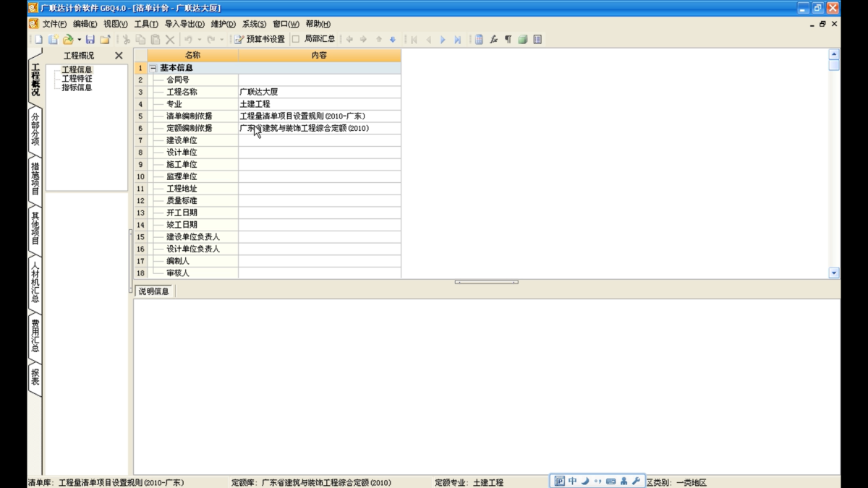The image size is (868, 488).
Task: Click the left arrow move icon
Action: [349, 40]
